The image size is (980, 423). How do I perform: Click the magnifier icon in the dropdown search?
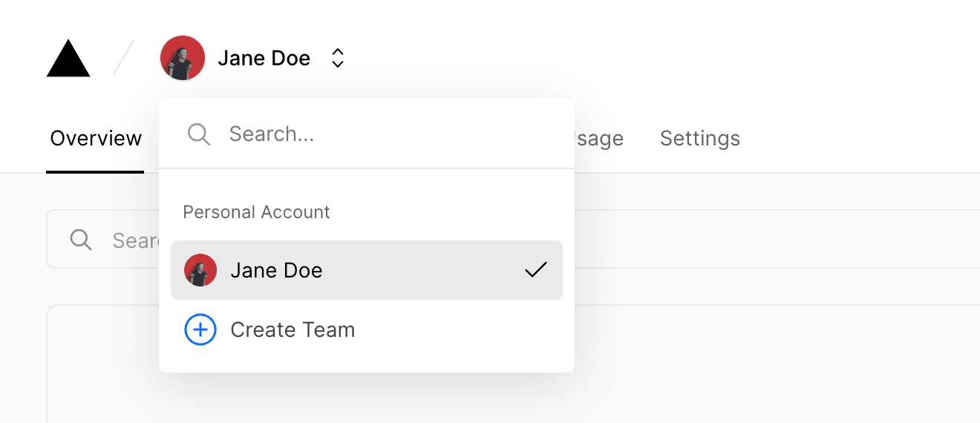[199, 134]
